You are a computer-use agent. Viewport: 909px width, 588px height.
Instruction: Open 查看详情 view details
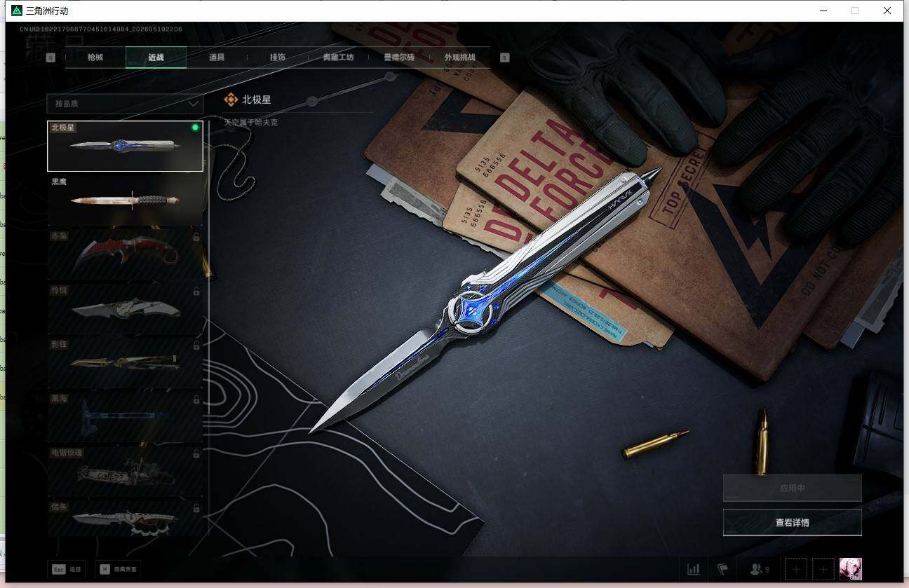792,522
